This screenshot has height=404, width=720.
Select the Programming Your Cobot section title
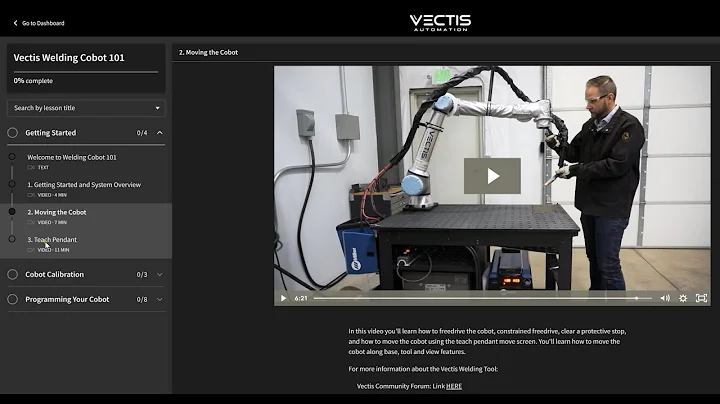[67, 299]
